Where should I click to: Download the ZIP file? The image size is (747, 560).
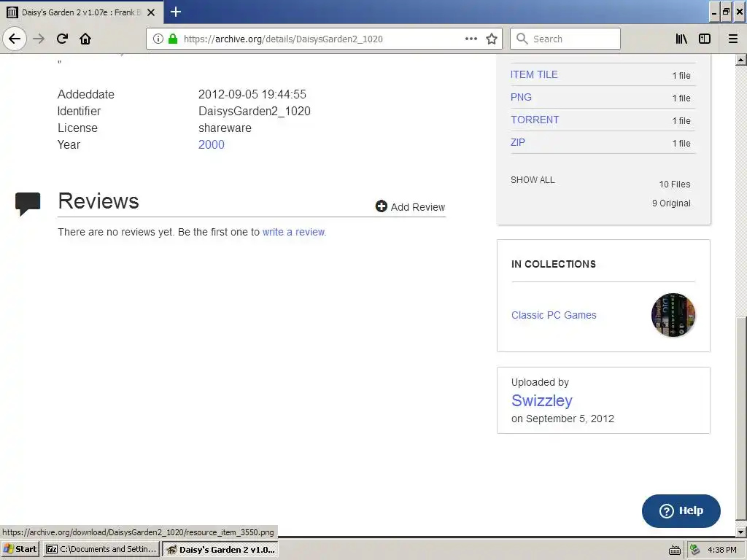coord(517,142)
